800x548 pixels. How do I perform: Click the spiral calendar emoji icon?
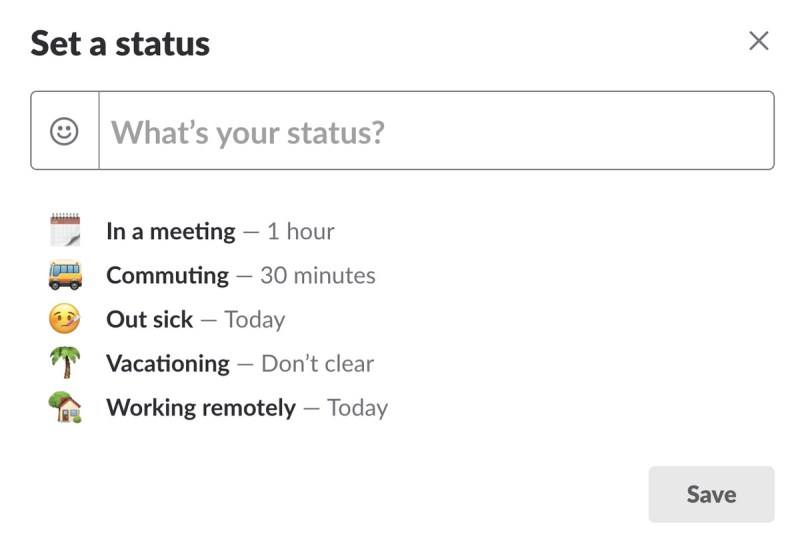pyautogui.click(x=65, y=230)
